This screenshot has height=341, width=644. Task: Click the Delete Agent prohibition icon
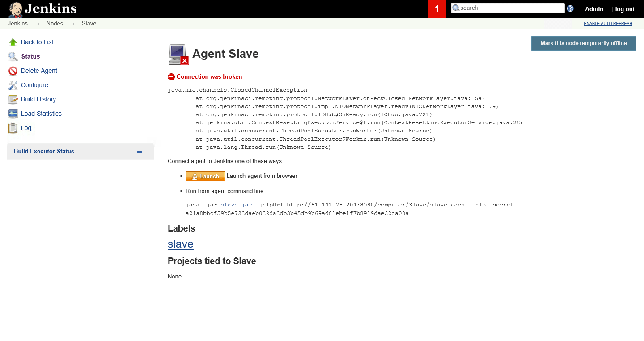pos(13,71)
